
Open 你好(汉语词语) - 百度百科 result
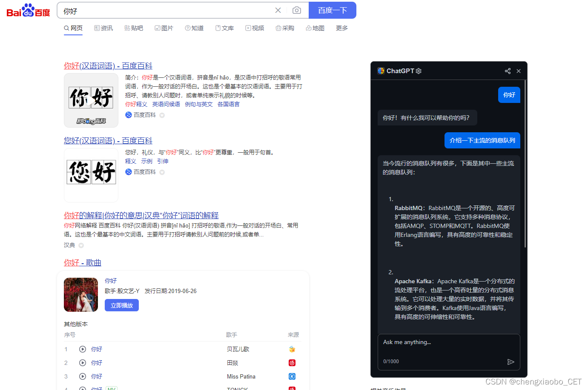click(108, 66)
